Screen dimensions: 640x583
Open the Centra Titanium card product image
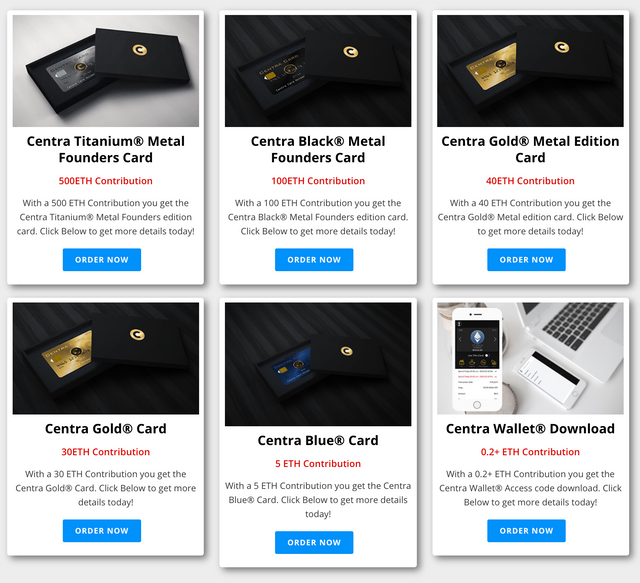pyautogui.click(x=106, y=71)
